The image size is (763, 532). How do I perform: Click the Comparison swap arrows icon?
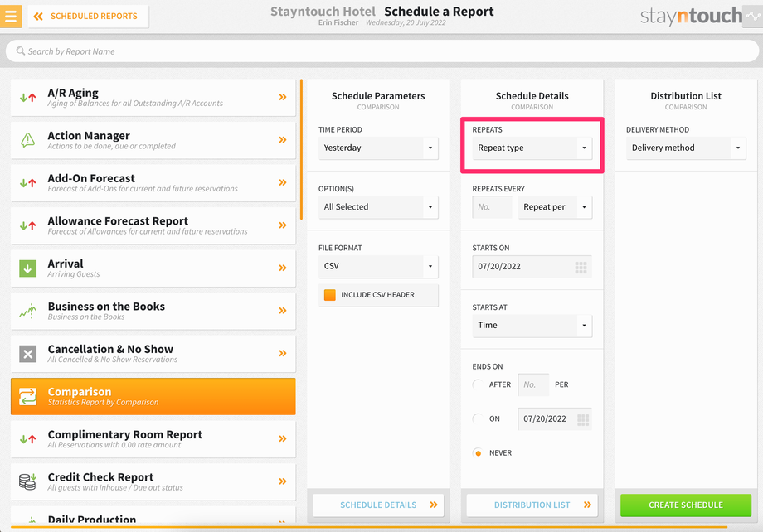tap(27, 396)
